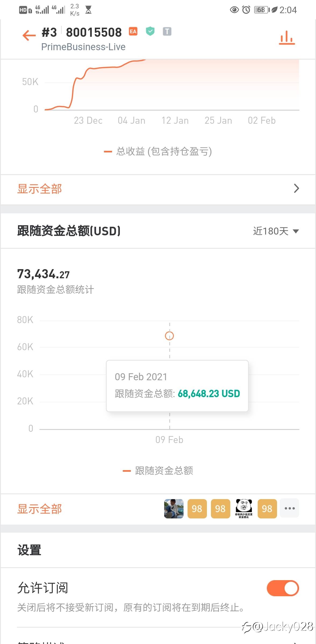Expand profit chart via right chevron
The width and height of the screenshot is (316, 644).
tap(296, 188)
